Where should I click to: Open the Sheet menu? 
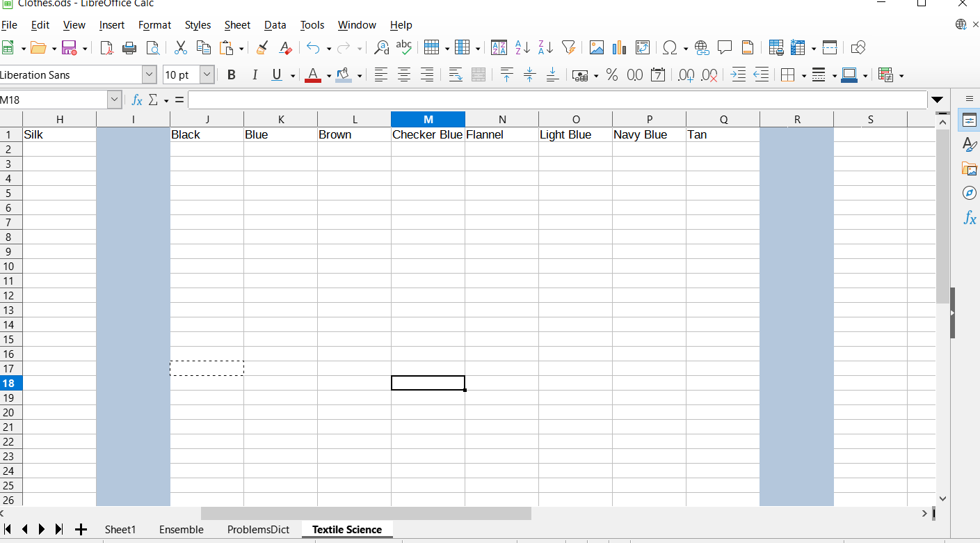point(237,25)
